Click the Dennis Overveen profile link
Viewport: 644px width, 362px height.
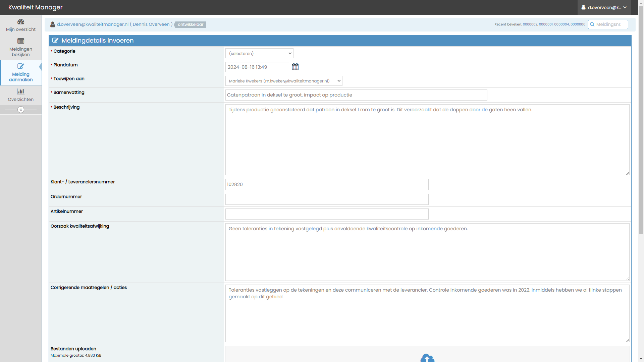[151, 24]
